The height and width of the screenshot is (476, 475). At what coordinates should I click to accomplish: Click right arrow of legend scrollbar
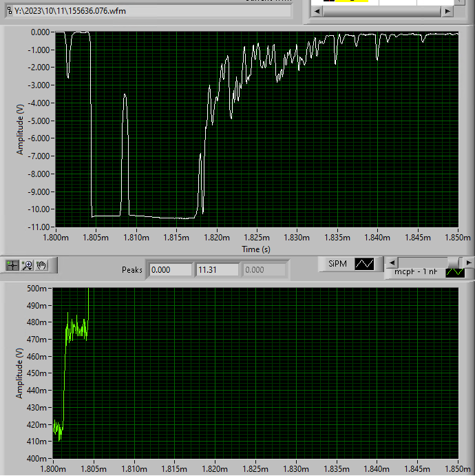469,262
